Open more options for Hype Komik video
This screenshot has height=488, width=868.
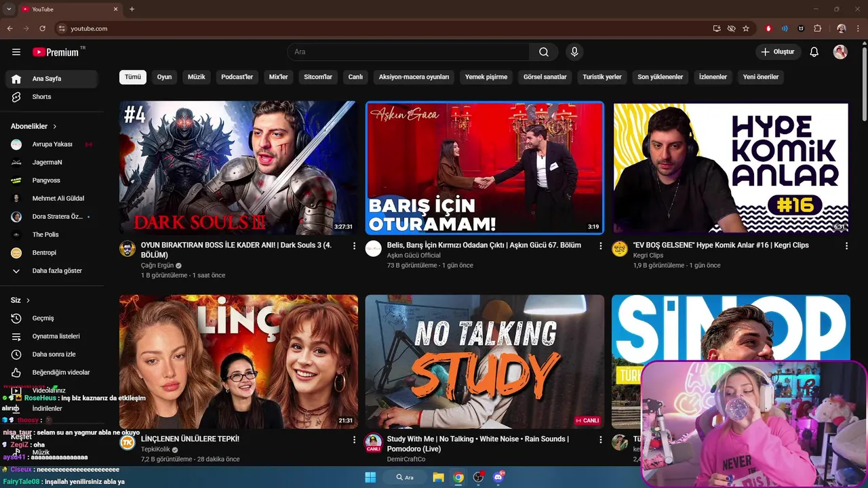[x=846, y=246]
